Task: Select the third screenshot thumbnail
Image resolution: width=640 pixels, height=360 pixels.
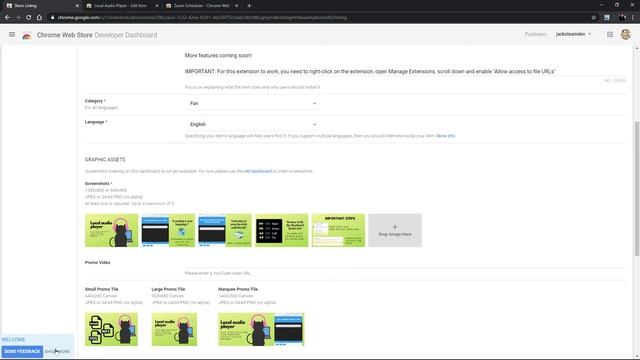Action: coord(225,230)
